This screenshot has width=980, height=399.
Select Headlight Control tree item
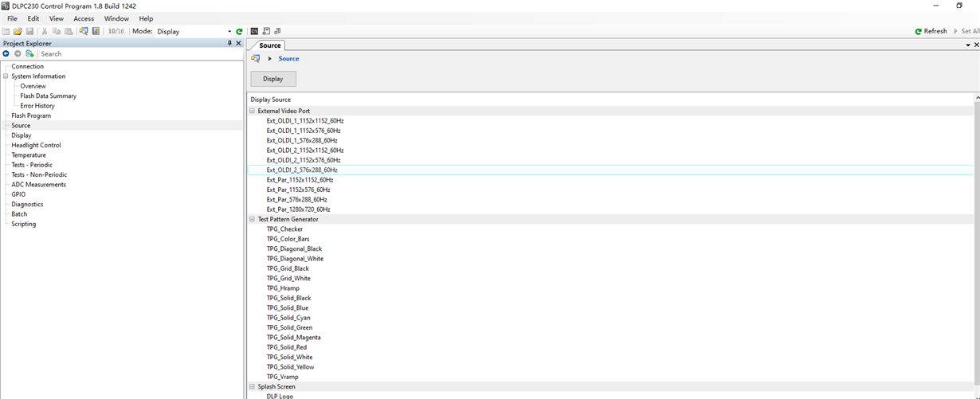click(x=36, y=145)
